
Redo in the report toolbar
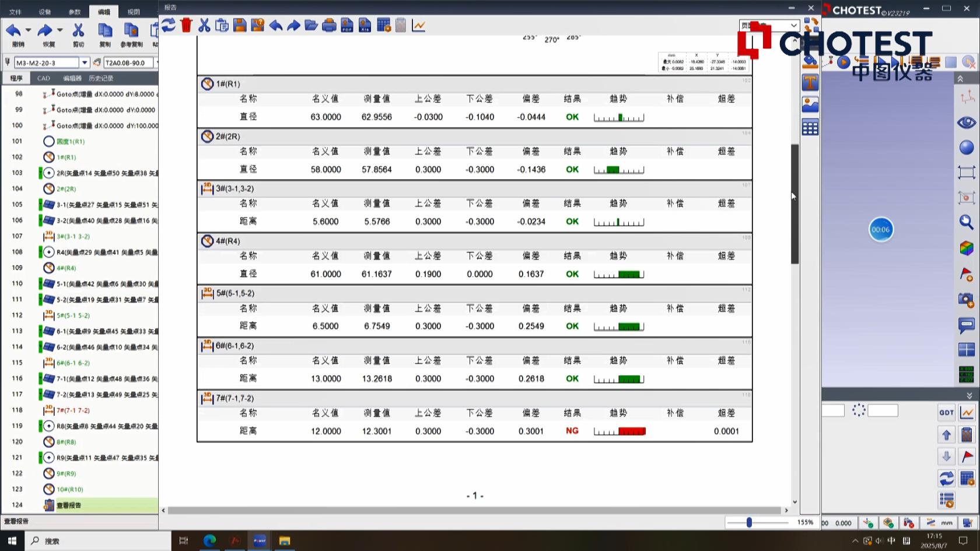point(293,26)
